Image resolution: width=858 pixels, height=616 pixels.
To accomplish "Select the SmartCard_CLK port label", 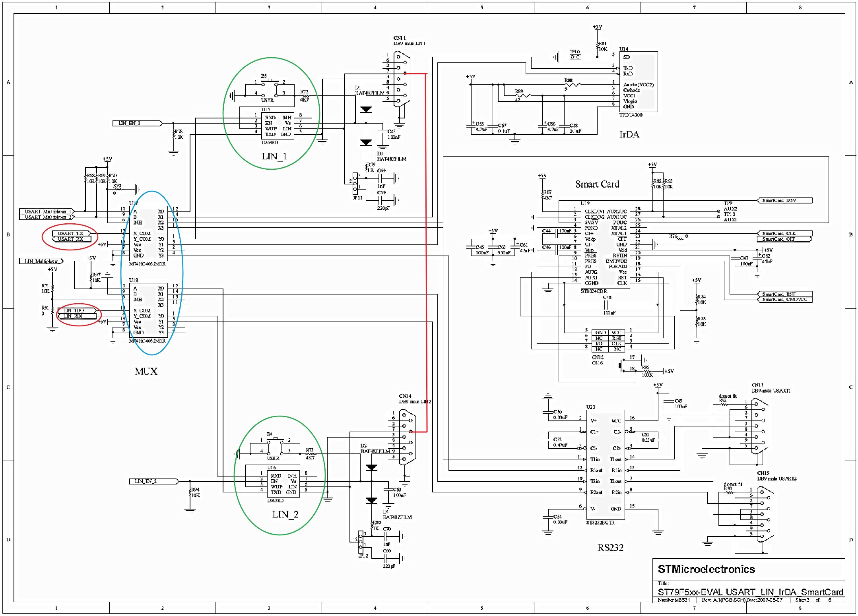I will [x=785, y=233].
